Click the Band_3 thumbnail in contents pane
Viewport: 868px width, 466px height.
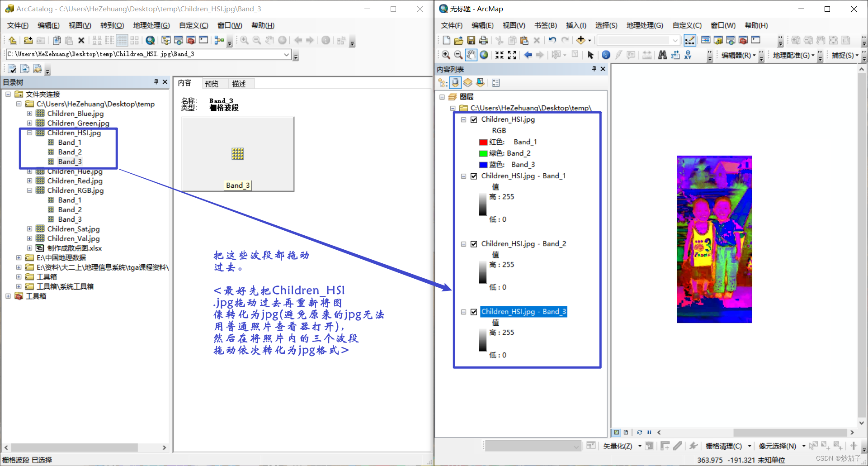tap(238, 154)
